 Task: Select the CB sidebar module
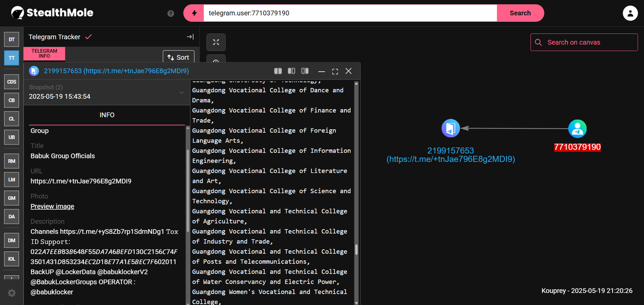coord(12,100)
